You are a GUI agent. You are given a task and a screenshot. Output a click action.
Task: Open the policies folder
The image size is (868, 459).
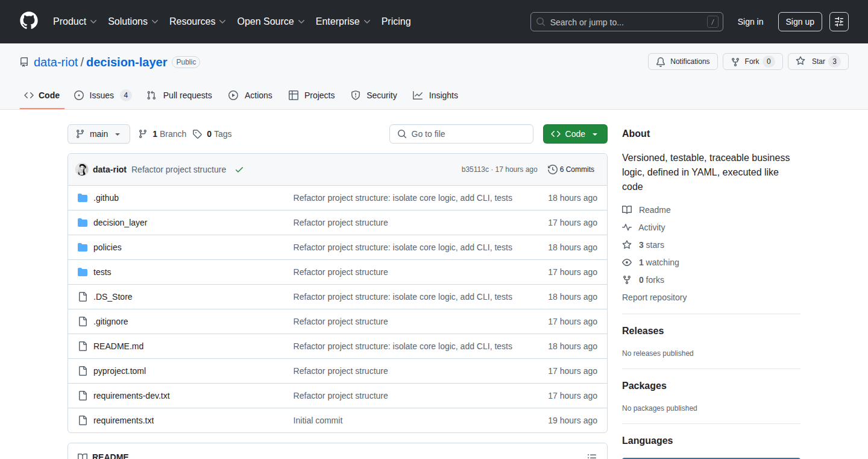(x=107, y=247)
